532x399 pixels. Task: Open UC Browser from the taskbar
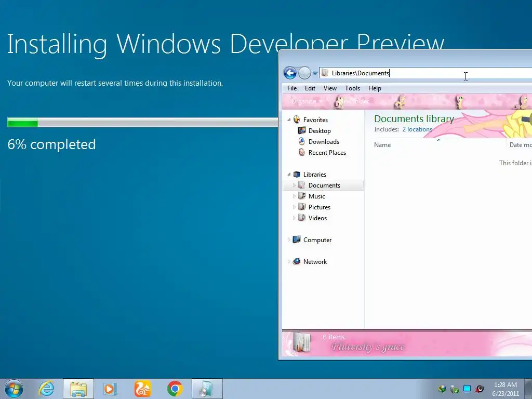click(x=142, y=389)
